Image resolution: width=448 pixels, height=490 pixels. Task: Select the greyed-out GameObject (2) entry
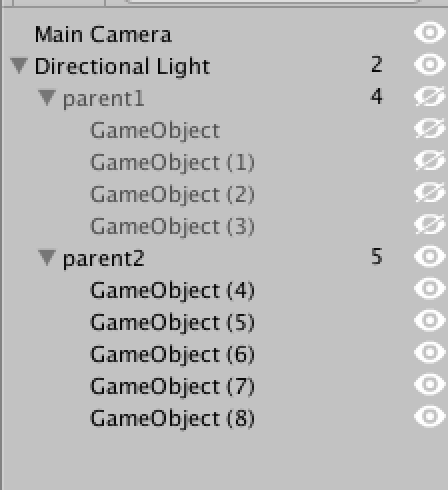pos(172,194)
